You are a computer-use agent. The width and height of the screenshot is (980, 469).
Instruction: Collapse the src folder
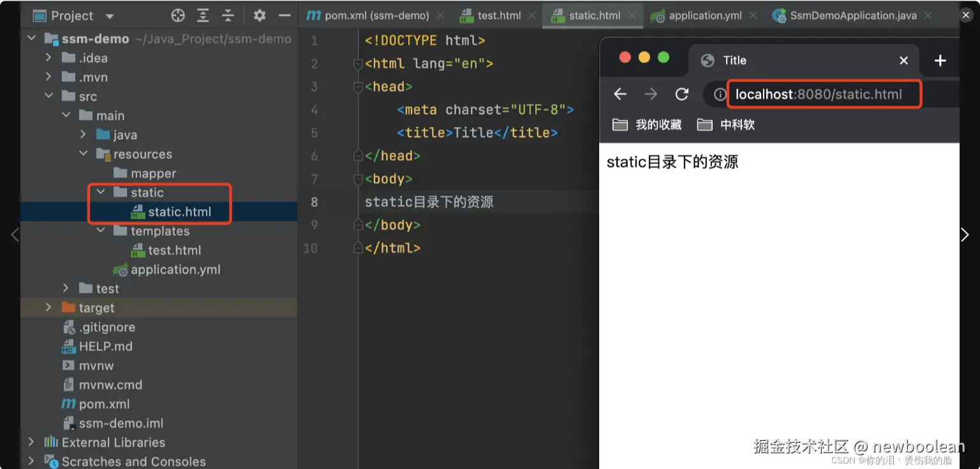(x=49, y=96)
